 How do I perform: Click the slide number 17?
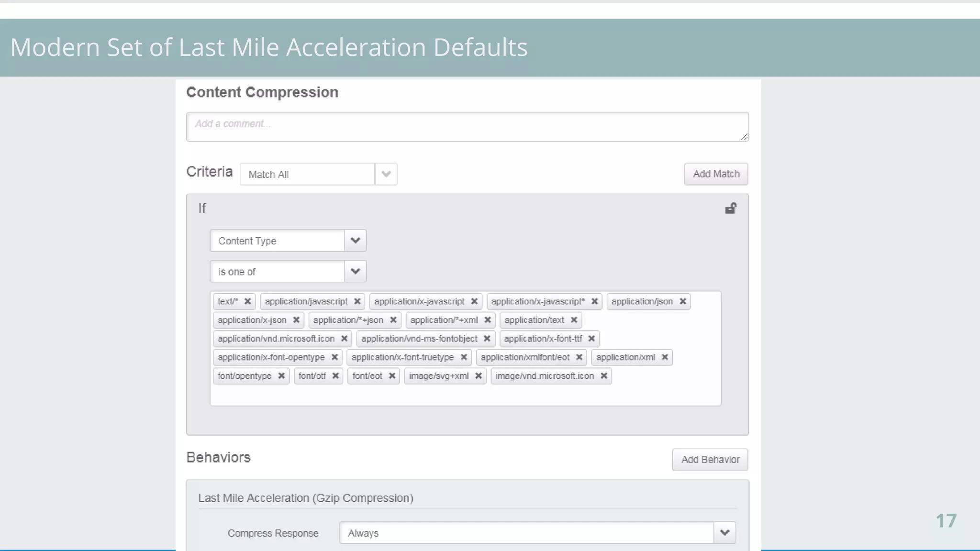946,521
